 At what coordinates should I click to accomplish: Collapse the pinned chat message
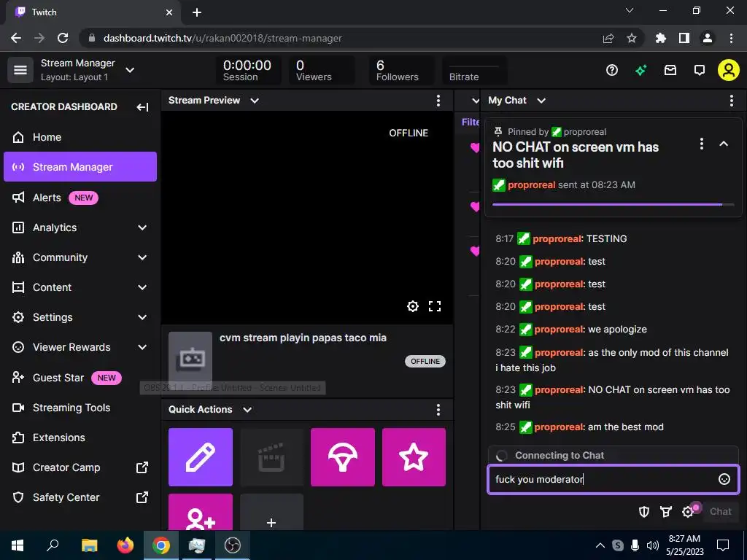[x=724, y=144]
